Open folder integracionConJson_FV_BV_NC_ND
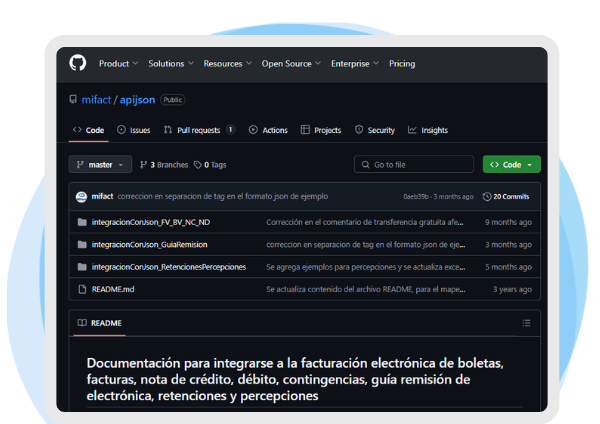600x424 pixels. (x=151, y=222)
